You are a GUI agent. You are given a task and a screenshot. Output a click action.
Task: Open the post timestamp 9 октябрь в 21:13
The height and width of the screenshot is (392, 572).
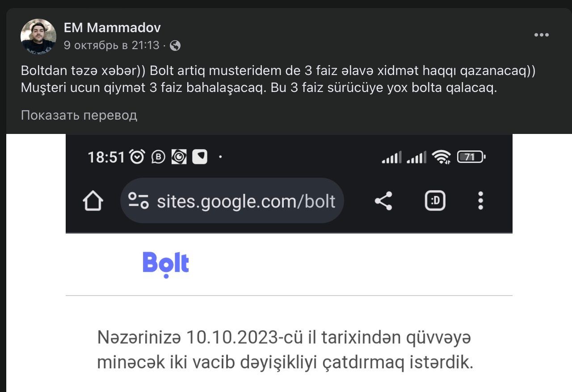111,45
